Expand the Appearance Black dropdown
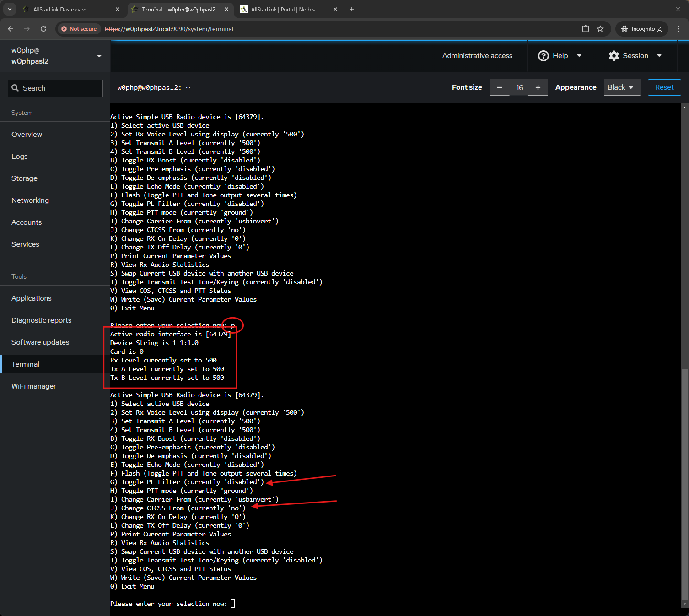The width and height of the screenshot is (689, 616). [620, 87]
